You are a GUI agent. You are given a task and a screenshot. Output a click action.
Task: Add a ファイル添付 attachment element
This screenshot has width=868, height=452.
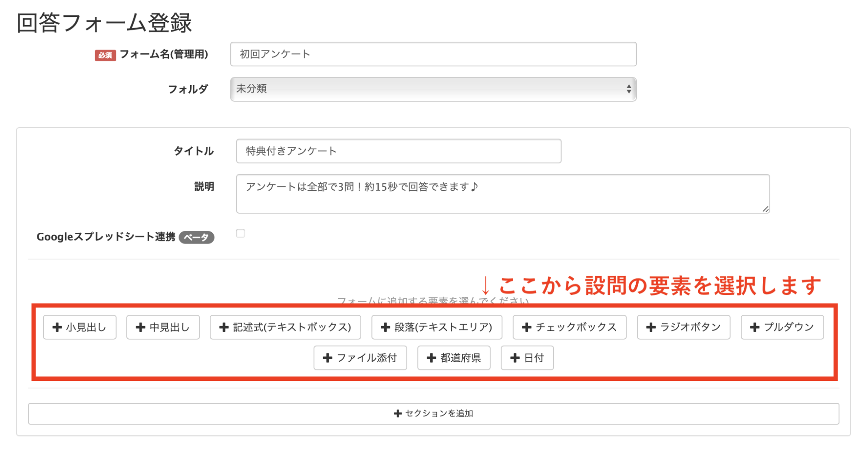(360, 358)
